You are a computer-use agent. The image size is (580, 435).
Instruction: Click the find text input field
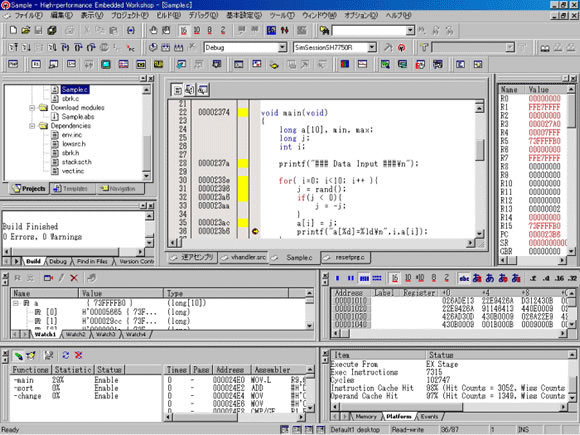tap(369, 30)
